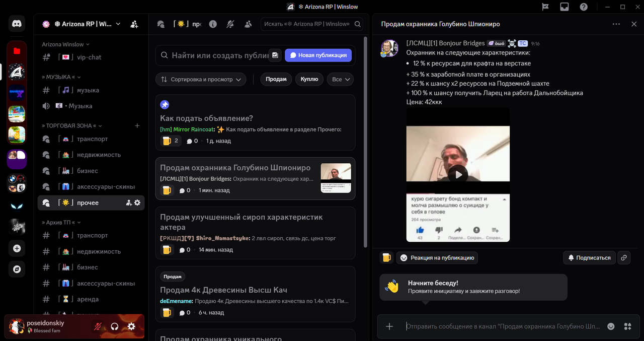Open транспорт forum under ТОРГОВАЯ ЗОНА
644x341 pixels.
pyautogui.click(x=91, y=139)
